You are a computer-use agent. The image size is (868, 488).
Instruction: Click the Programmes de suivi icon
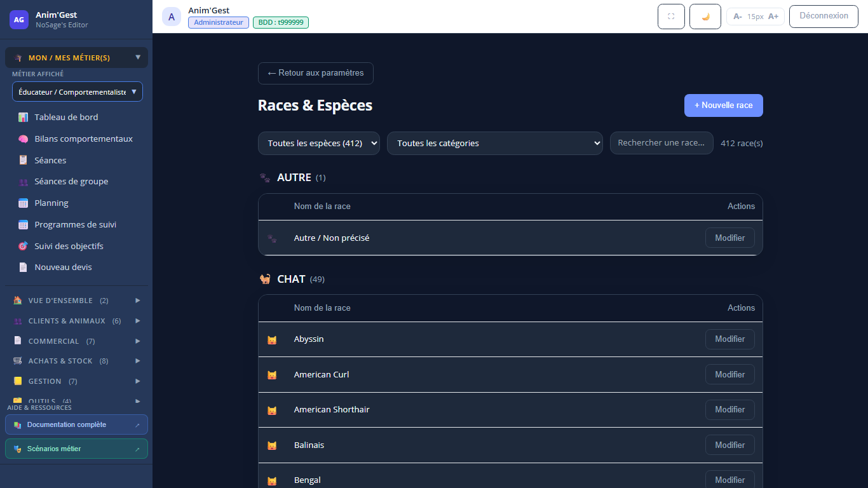[24, 224]
